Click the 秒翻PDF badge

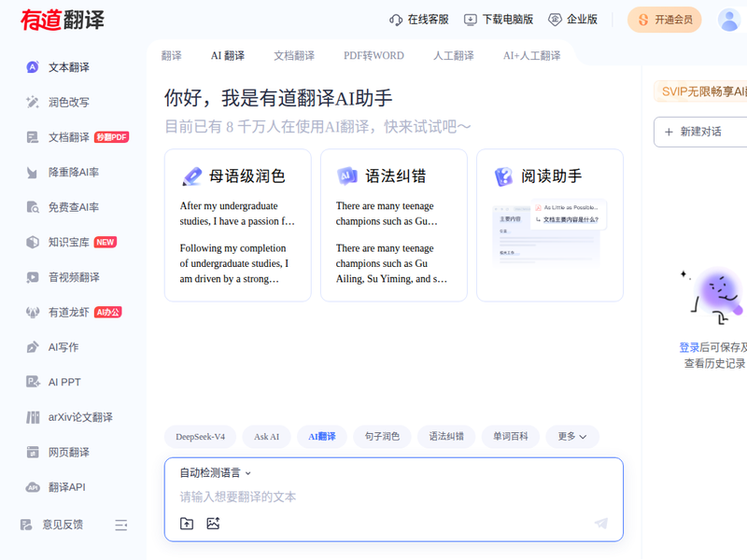112,137
